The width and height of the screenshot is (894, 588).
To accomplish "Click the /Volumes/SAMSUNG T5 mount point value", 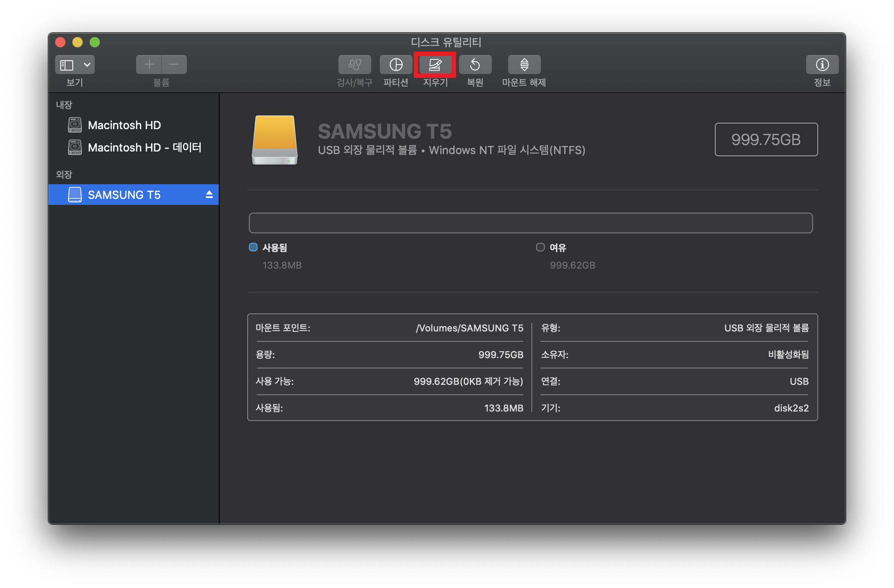I will click(x=469, y=328).
